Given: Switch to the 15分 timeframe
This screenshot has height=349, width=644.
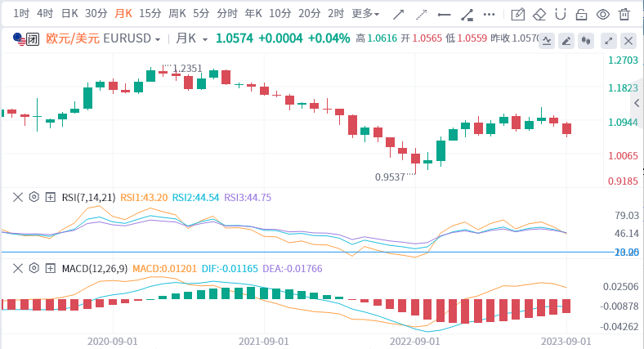Looking at the screenshot, I should tap(150, 14).
